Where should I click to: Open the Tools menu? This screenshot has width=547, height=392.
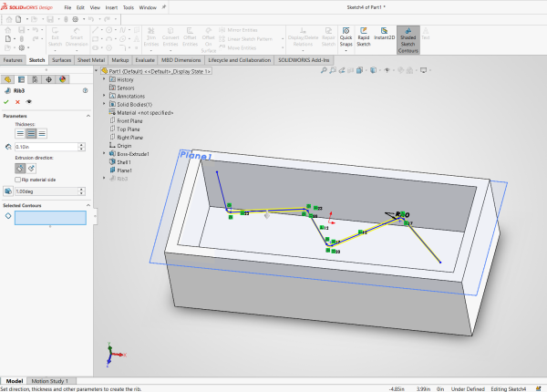tap(128, 7)
